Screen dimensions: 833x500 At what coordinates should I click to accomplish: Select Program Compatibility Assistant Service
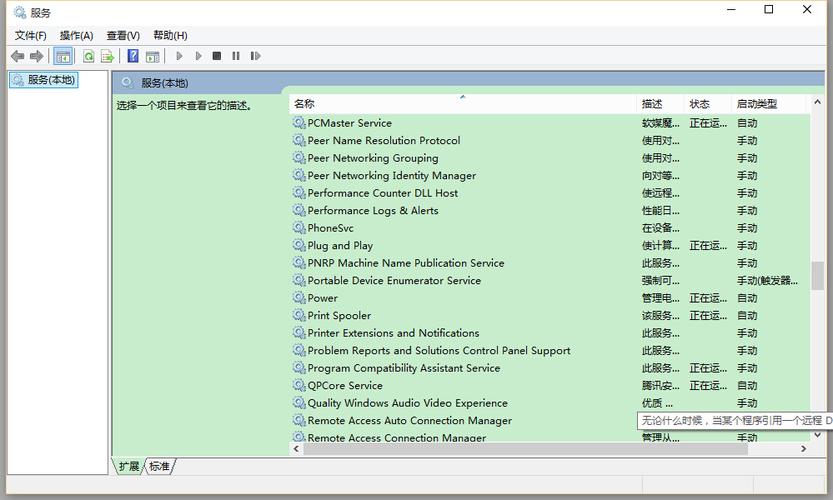tap(550, 369)
